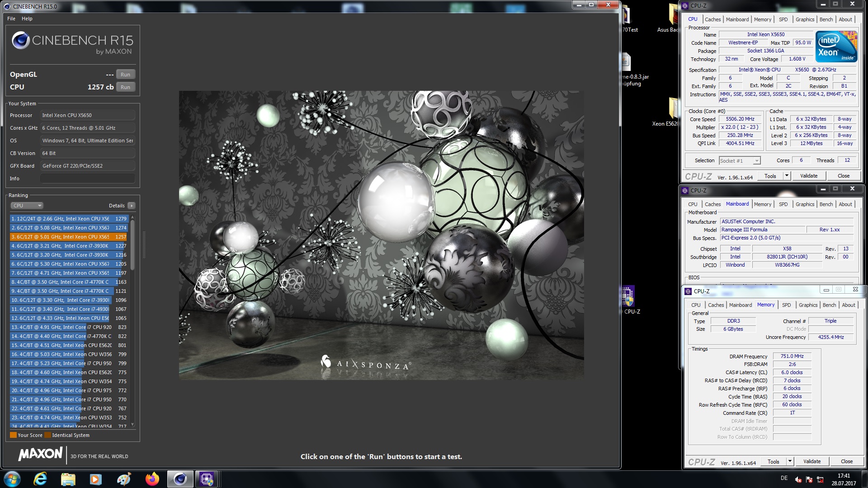Run the OpenGL benchmark
Image resolution: width=868 pixels, height=488 pixels.
[125, 75]
